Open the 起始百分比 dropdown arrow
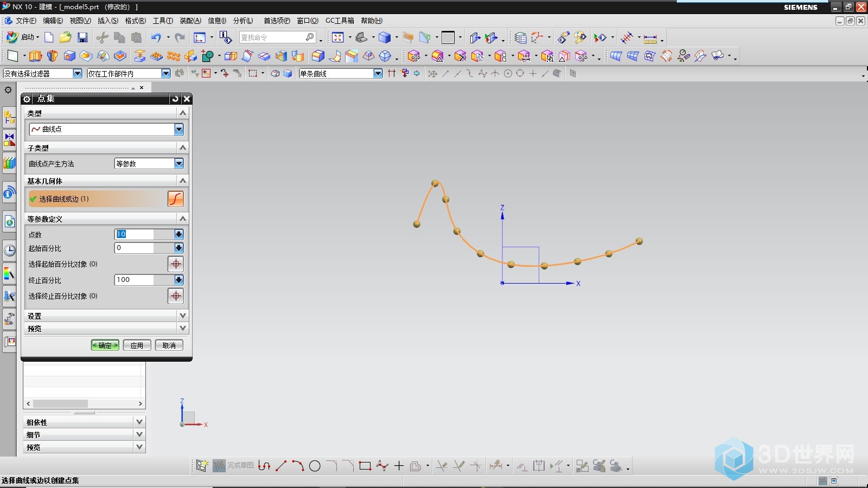This screenshot has width=868, height=488. [179, 248]
